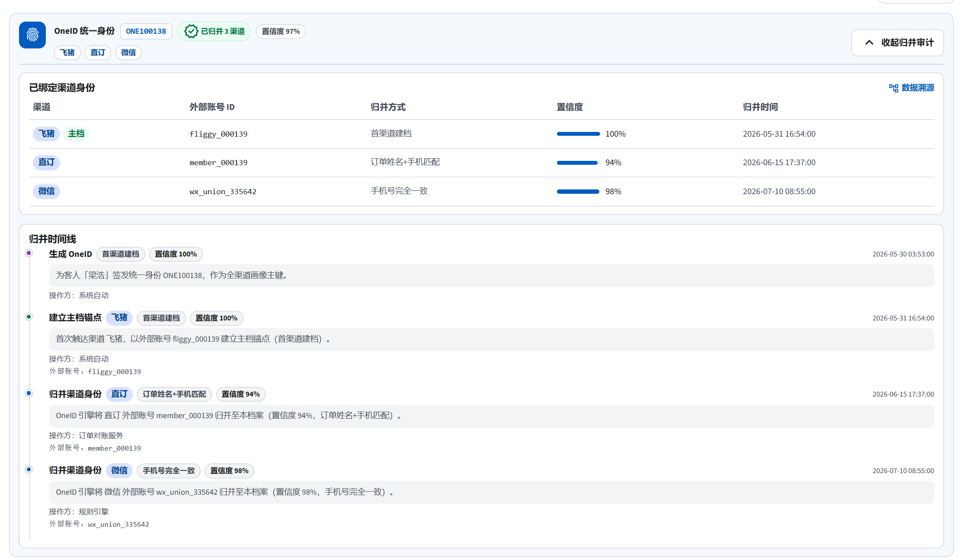Click the 主档 tag in the 飞猪 row
Viewport: 959px width, 560px height.
tap(76, 134)
